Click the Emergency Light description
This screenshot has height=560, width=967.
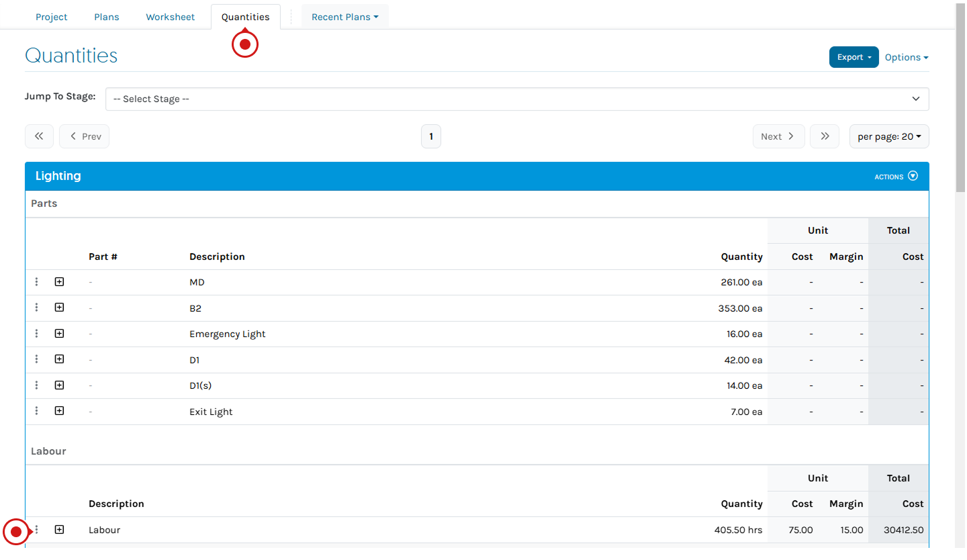228,334
